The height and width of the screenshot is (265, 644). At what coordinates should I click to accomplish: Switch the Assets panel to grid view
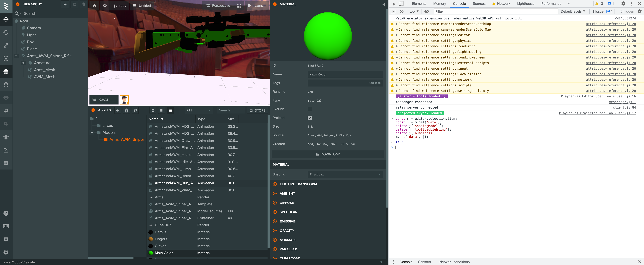pyautogui.click(x=153, y=110)
